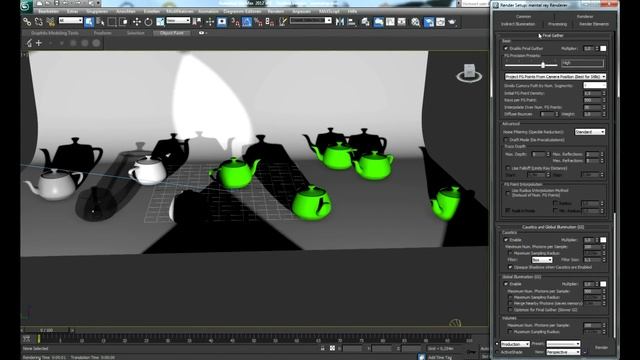Switch to the Render Elements tab
The height and width of the screenshot is (360, 640).
click(x=594, y=24)
